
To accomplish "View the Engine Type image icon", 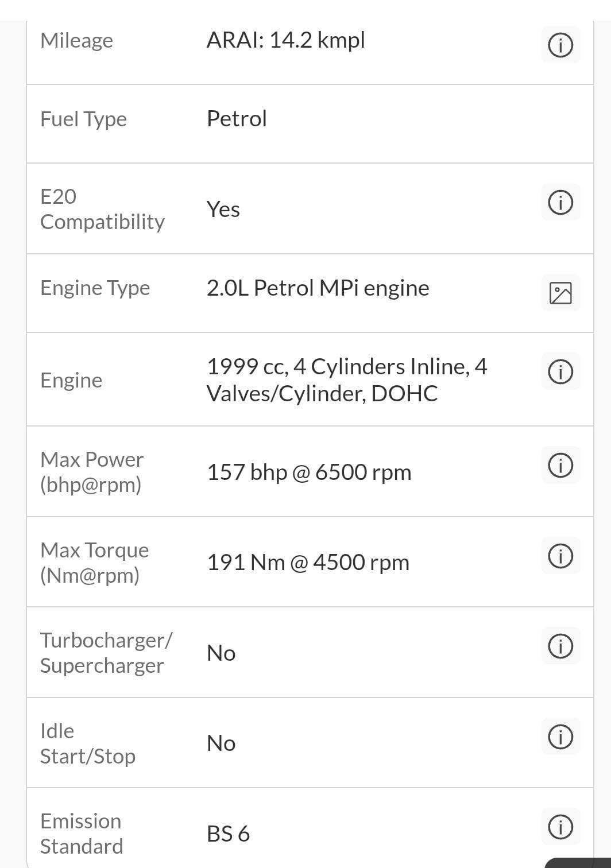I will click(560, 293).
